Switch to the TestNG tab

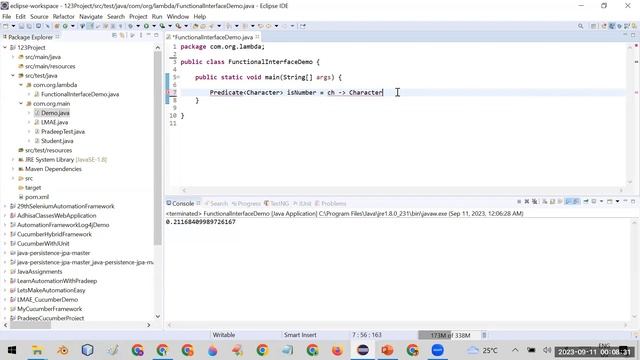277,203
